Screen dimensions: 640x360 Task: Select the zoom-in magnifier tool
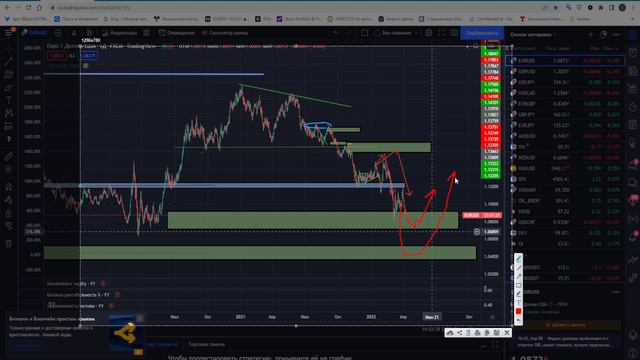click(x=9, y=169)
